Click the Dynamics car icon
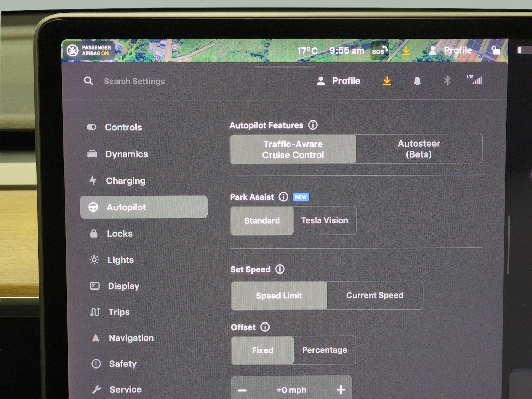Screen dimensions: 532x399 [x=92, y=154]
